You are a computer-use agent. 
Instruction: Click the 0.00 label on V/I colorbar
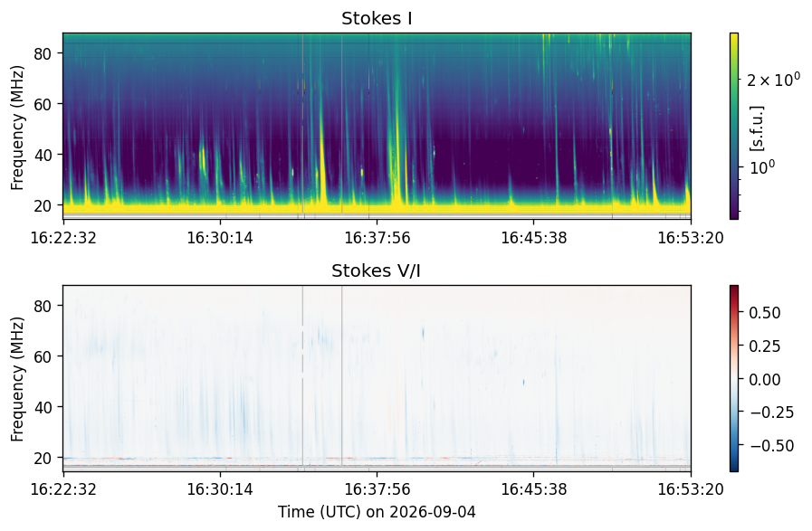point(764,379)
